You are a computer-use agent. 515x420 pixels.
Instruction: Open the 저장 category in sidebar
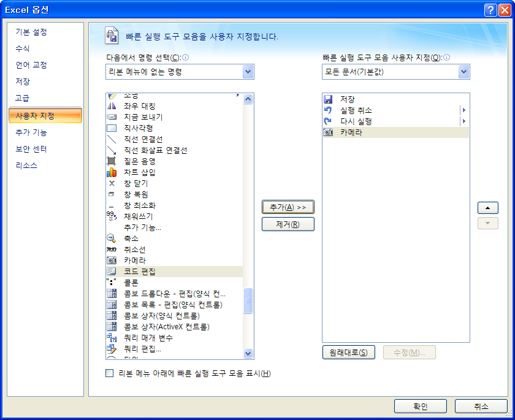coord(45,81)
